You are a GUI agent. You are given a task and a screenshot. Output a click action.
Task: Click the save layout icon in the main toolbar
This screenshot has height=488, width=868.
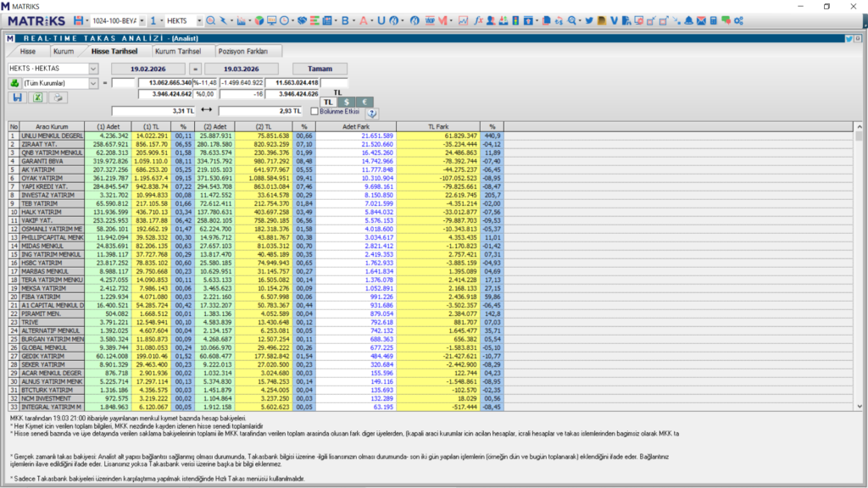point(78,20)
